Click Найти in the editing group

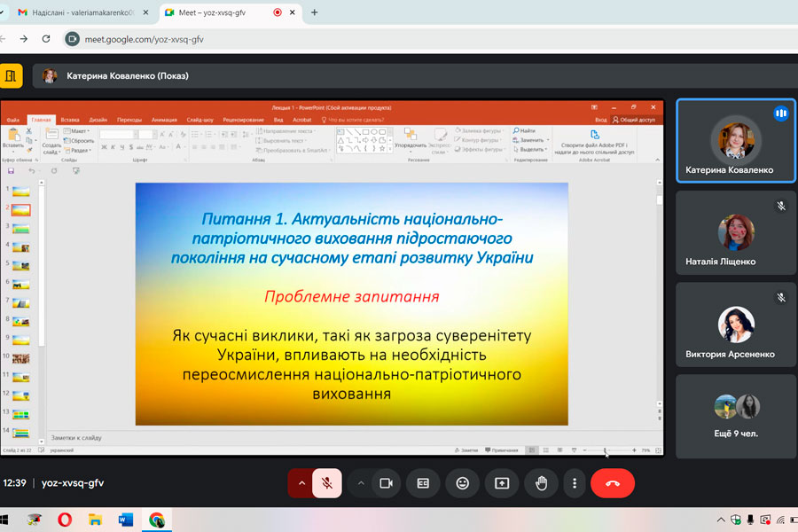(x=524, y=131)
